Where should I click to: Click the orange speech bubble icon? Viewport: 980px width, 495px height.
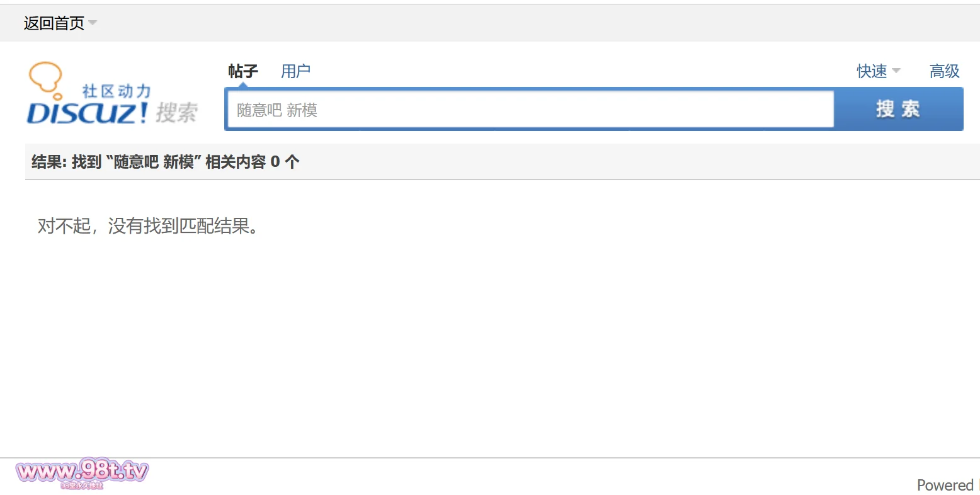pyautogui.click(x=45, y=77)
